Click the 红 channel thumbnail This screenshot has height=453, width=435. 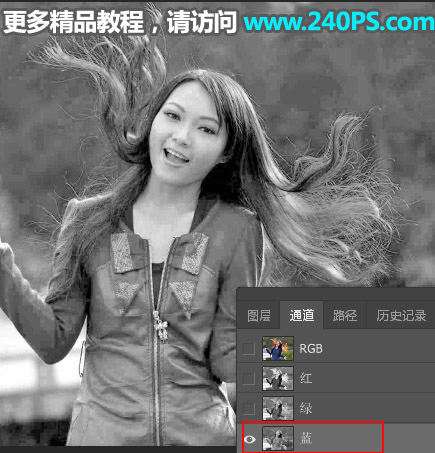click(x=278, y=378)
